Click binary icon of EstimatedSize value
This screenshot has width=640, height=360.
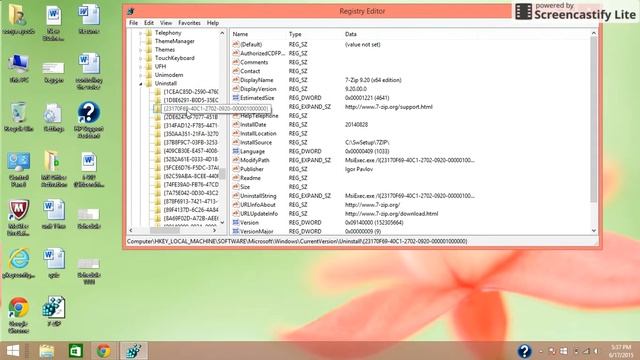coord(236,98)
